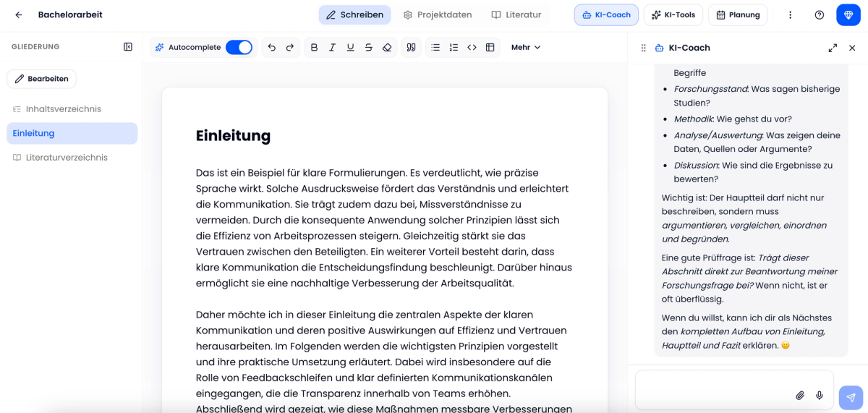
Task: Clear formatting with the eraser icon
Action: [387, 47]
